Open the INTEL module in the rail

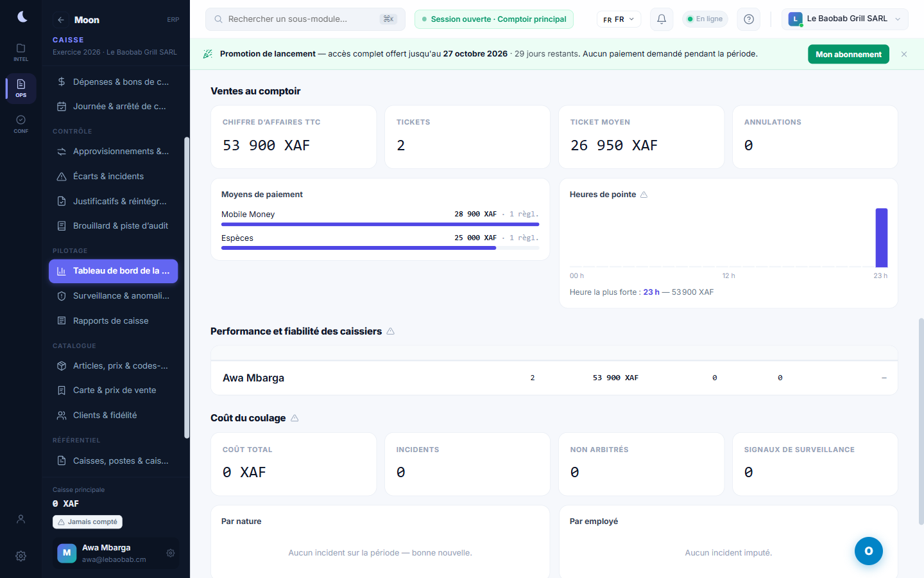tap(21, 52)
